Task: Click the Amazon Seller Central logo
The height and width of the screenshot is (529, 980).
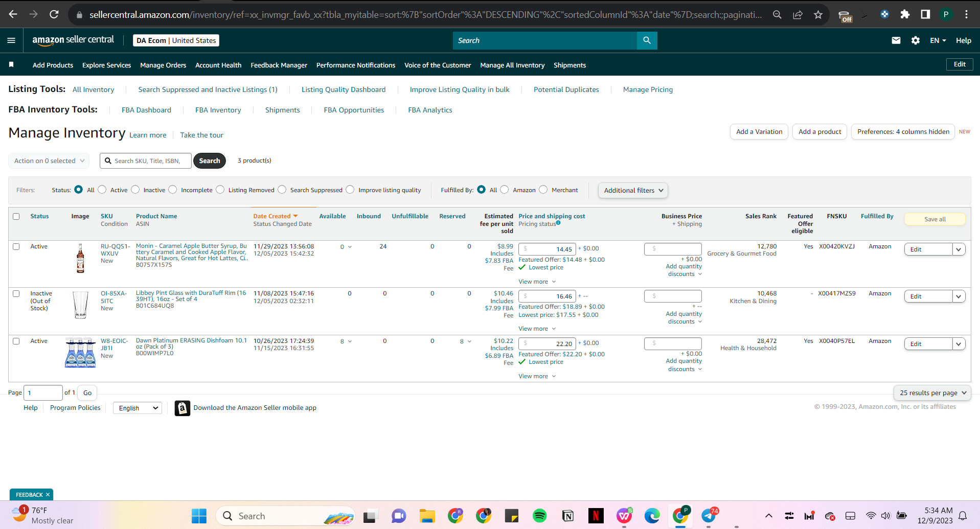Action: click(x=73, y=40)
